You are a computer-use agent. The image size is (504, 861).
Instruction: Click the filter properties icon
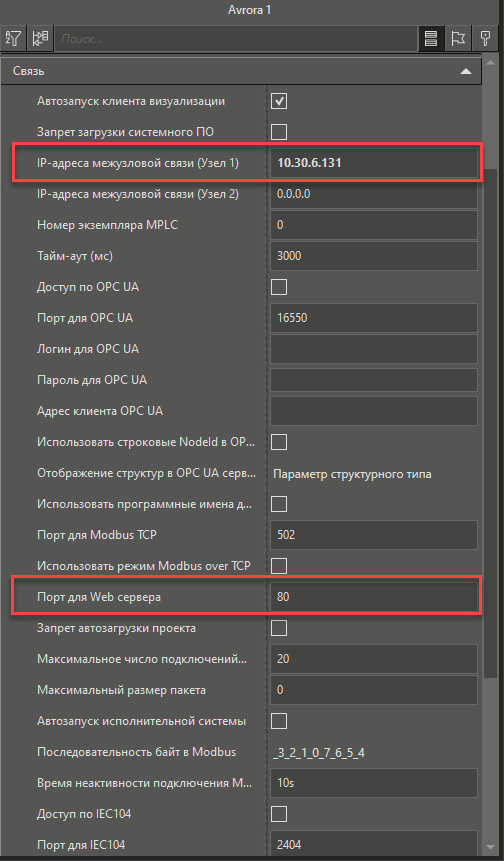pos(13,38)
